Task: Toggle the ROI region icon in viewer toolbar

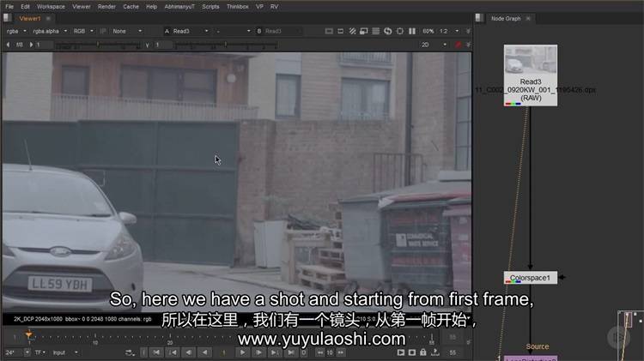Action: [x=341, y=31]
